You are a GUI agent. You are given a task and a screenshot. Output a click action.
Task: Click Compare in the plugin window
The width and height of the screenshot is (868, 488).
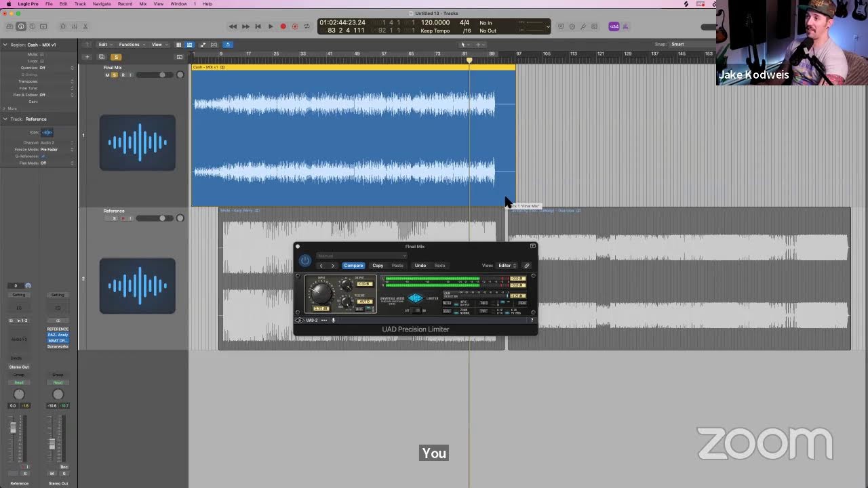coord(353,266)
